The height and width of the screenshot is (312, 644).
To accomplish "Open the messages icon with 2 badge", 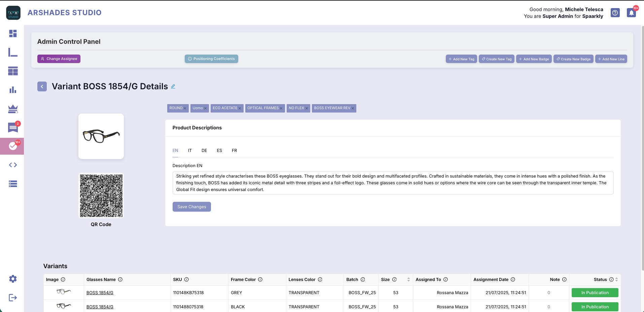I will [13, 128].
